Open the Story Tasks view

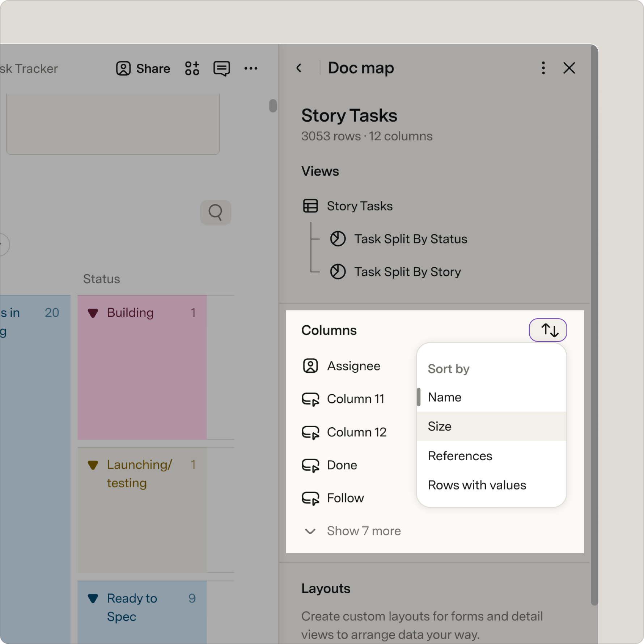360,206
